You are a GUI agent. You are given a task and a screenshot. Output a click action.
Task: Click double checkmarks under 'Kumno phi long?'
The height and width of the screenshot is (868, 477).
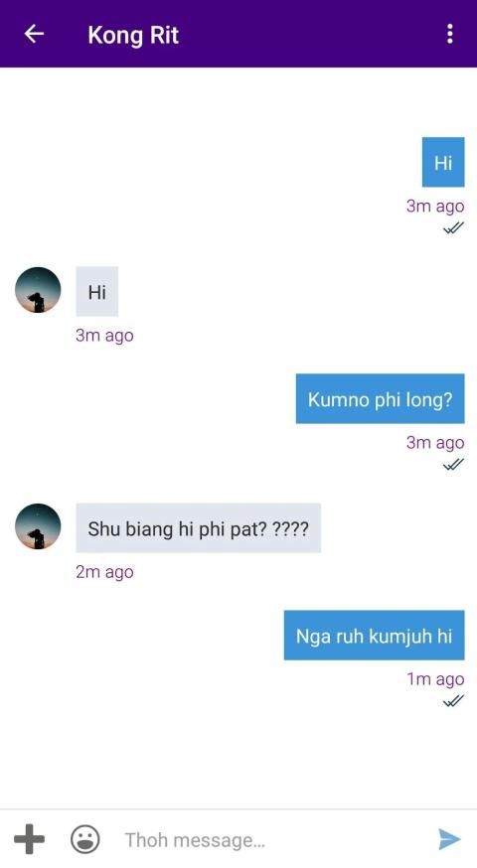[453, 464]
